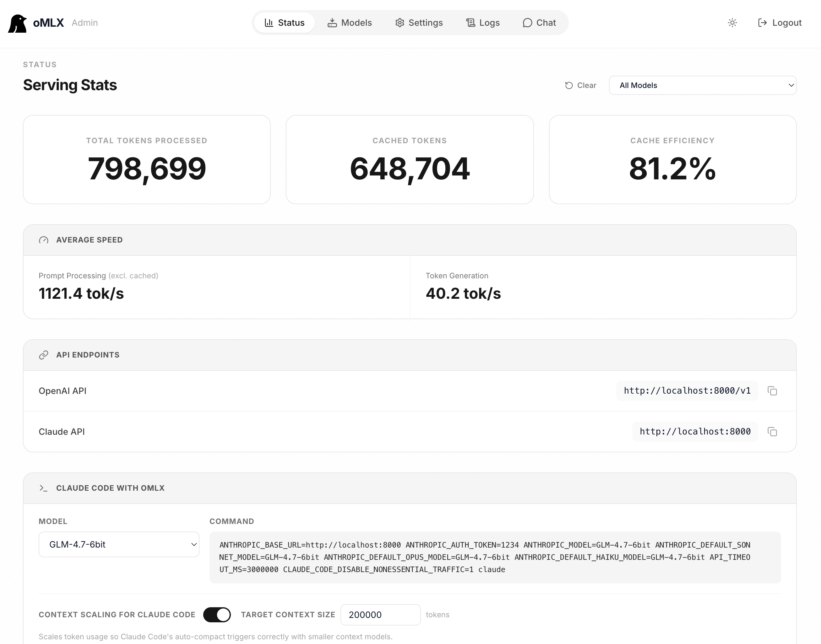This screenshot has width=821, height=644.
Task: Click the terminal icon beside Claude Code with oMLX
Action: 44,488
